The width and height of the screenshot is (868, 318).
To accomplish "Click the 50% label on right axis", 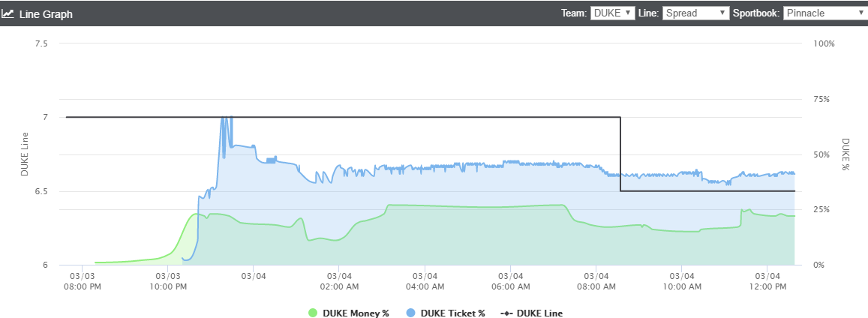I will (x=822, y=154).
